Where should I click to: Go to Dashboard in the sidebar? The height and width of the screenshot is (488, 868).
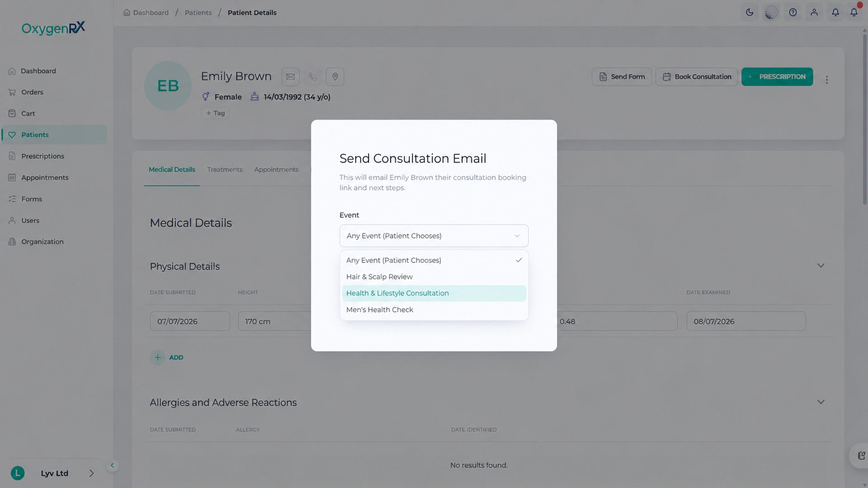click(54, 71)
